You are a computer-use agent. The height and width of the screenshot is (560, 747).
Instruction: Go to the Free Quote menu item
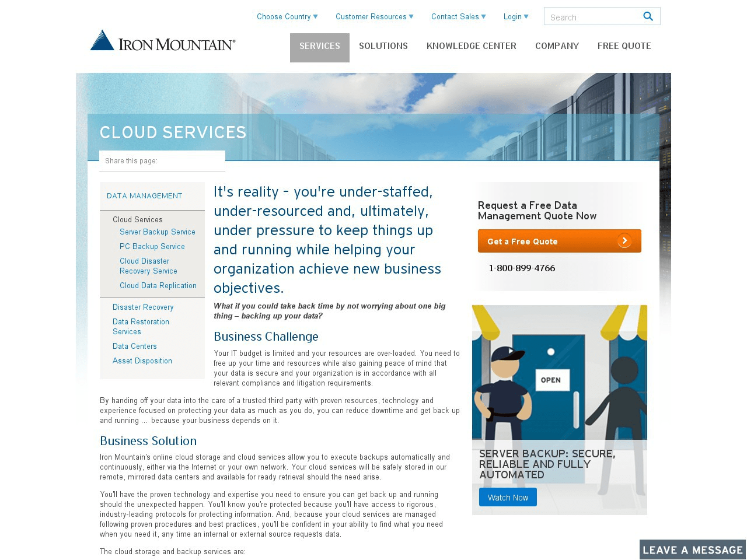(x=624, y=46)
